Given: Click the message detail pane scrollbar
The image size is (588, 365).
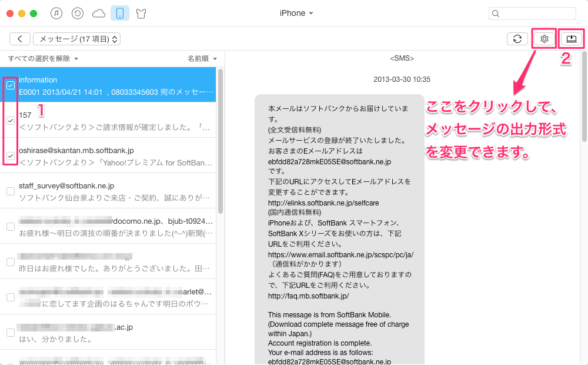Looking at the screenshot, I should tap(584, 97).
